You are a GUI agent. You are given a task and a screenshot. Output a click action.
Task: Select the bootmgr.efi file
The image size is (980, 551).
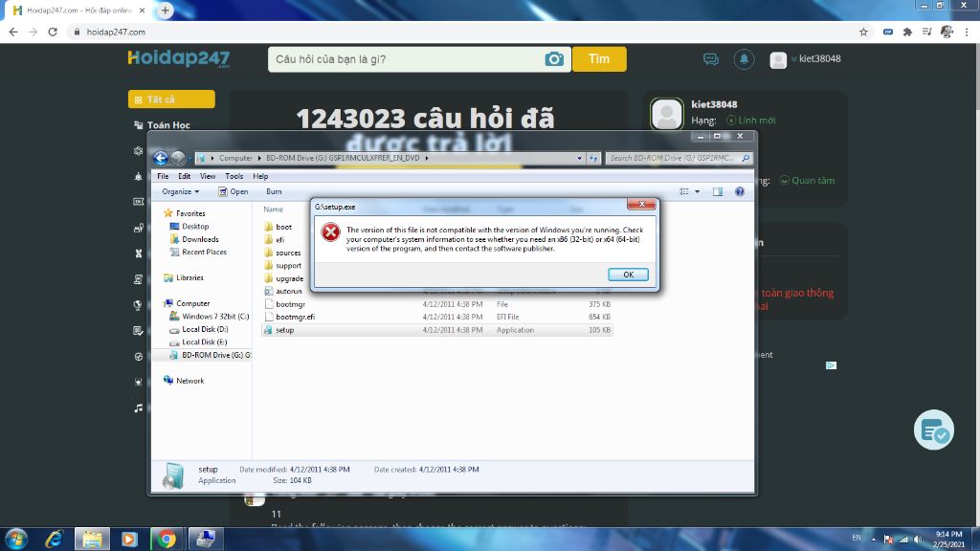[x=295, y=317]
